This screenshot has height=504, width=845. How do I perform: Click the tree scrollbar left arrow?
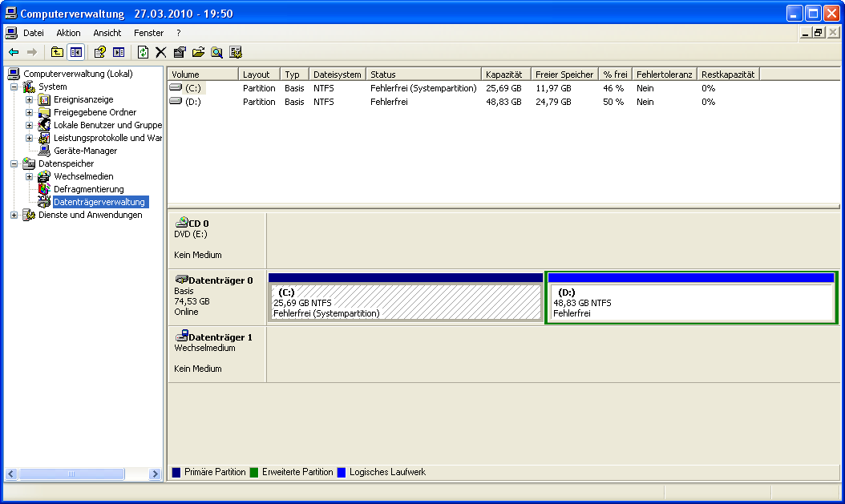pyautogui.click(x=11, y=474)
